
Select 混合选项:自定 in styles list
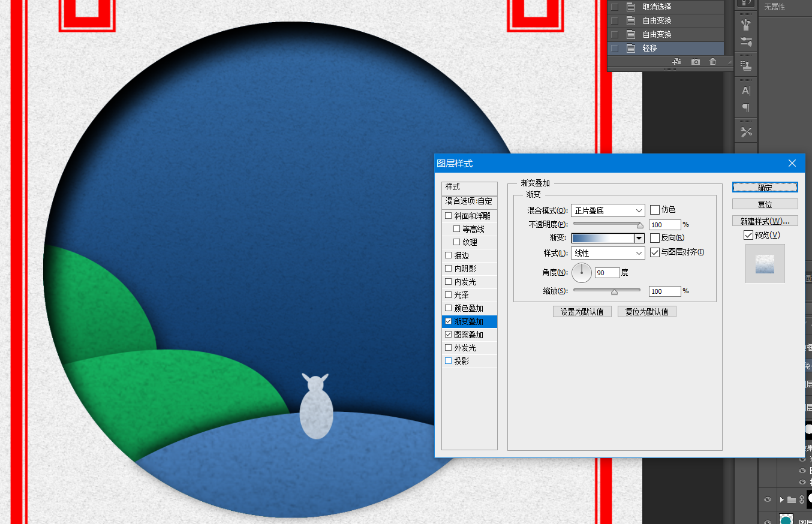tap(470, 201)
